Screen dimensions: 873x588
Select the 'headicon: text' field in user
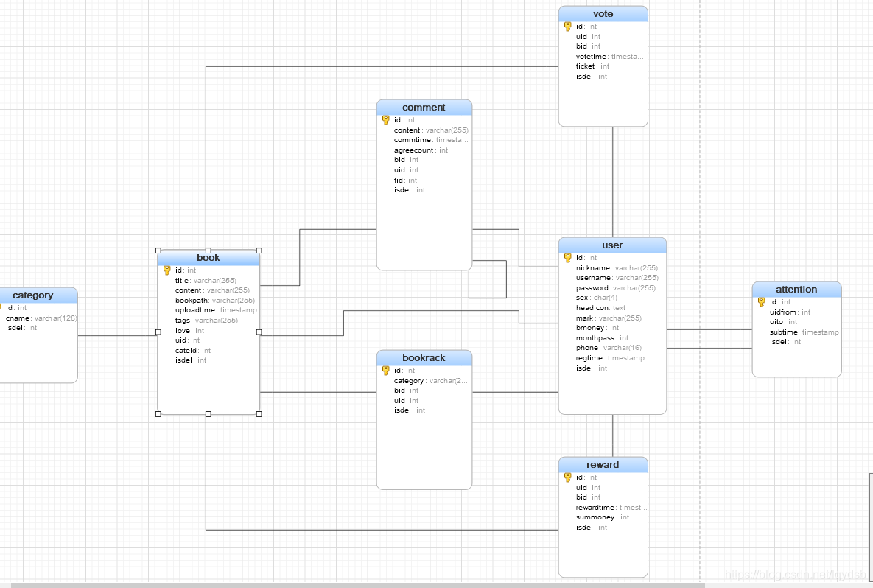click(600, 308)
